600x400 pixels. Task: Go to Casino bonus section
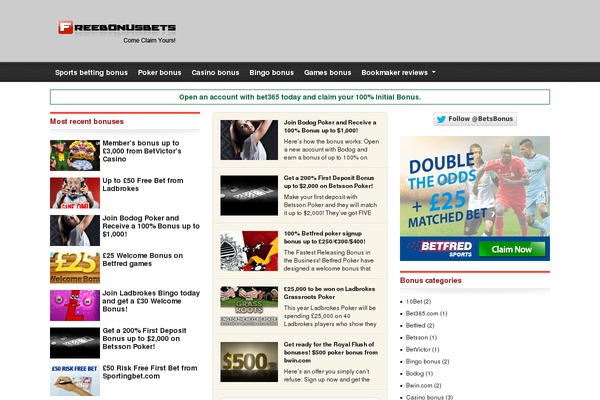215,72
